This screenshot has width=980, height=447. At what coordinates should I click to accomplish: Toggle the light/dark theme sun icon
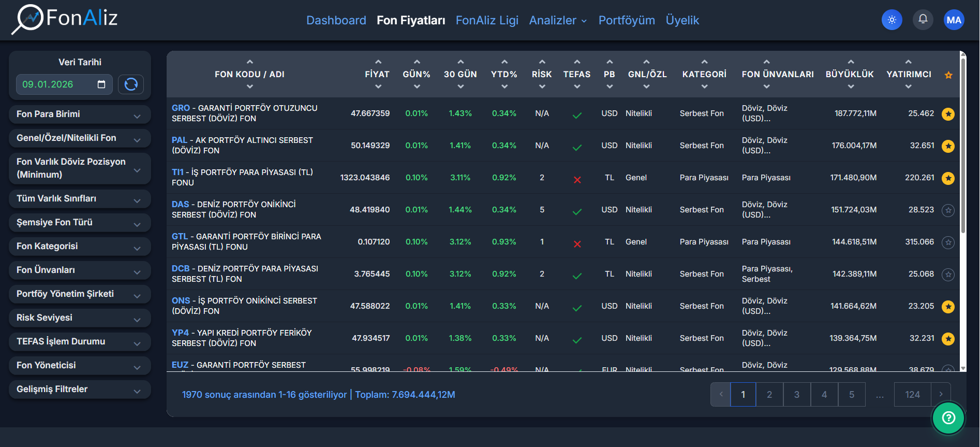(892, 20)
